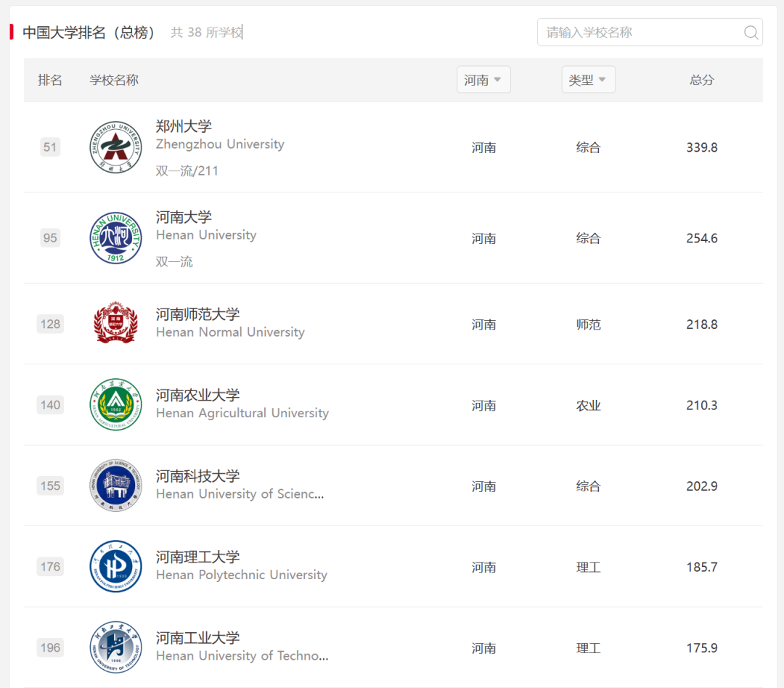Click Henan University round emblem
784x688 pixels.
[x=115, y=238]
